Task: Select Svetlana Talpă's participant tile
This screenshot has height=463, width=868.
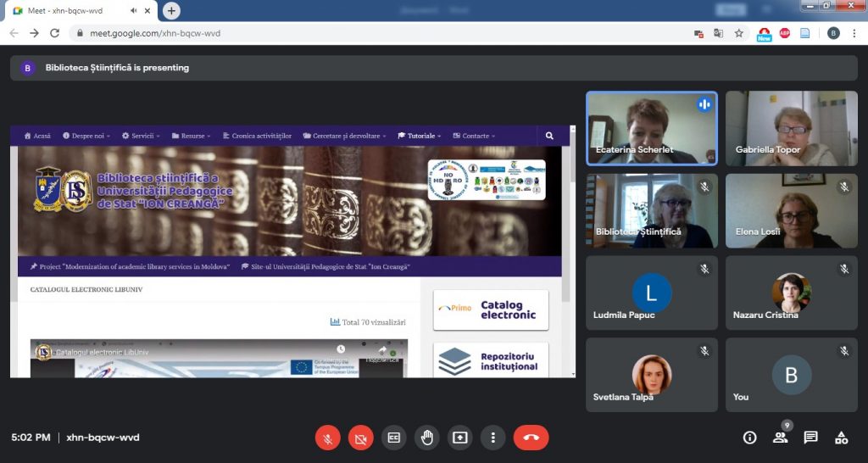Action: 652,375
